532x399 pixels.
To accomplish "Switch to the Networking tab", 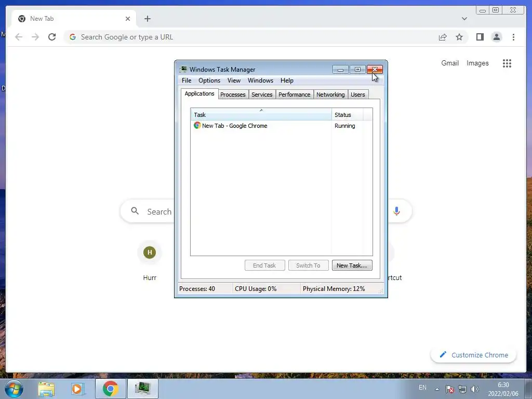I will (330, 95).
